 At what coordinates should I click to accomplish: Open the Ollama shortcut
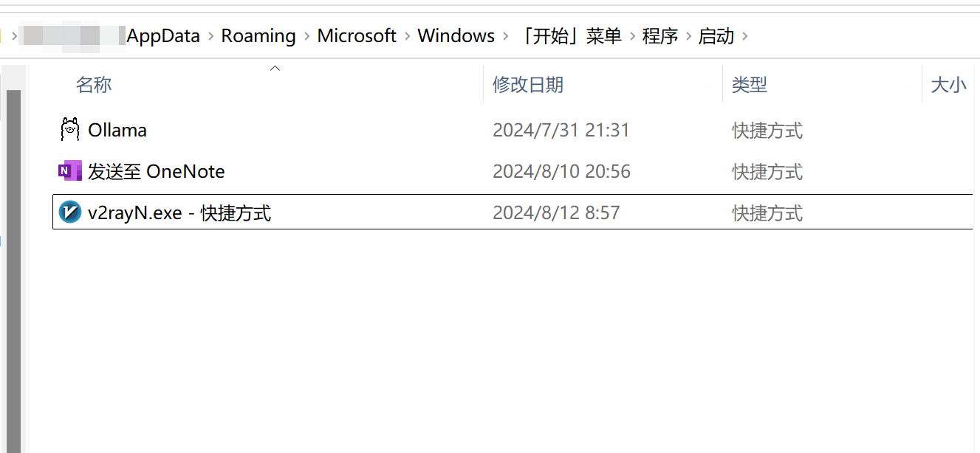tap(117, 130)
